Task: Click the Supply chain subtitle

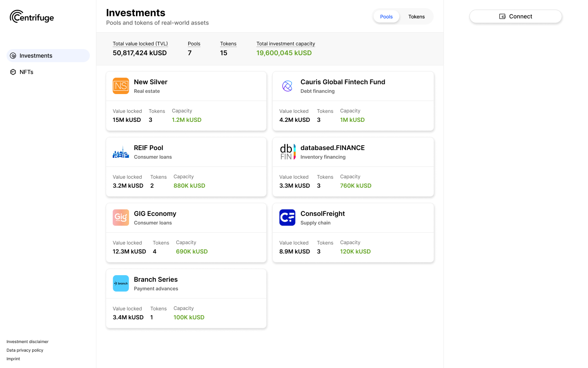Action: pyautogui.click(x=316, y=223)
